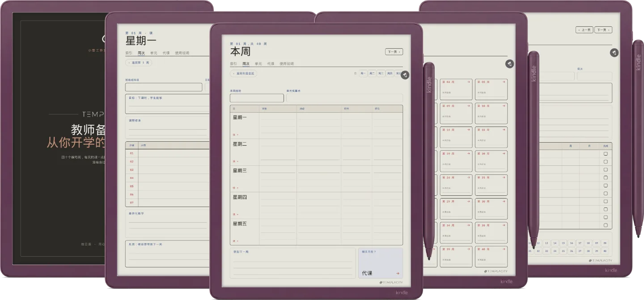Open the 第 30 周 week card
Screen dimensions: 644x300
[491, 209]
